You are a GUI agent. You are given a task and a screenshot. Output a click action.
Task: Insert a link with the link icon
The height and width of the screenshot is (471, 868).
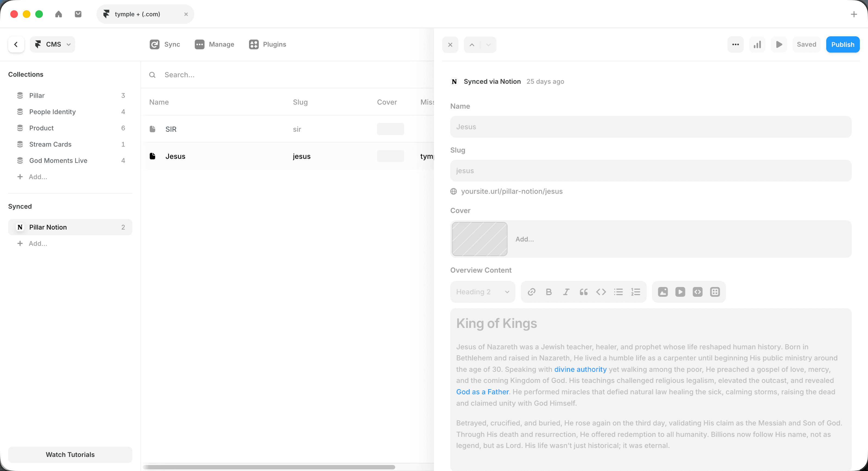pyautogui.click(x=531, y=292)
